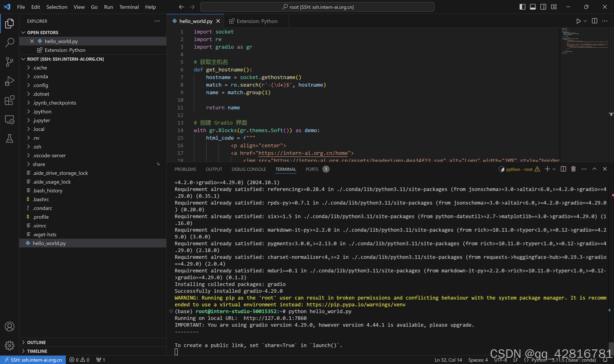Open the Remote Explorer icon

(x=9, y=120)
